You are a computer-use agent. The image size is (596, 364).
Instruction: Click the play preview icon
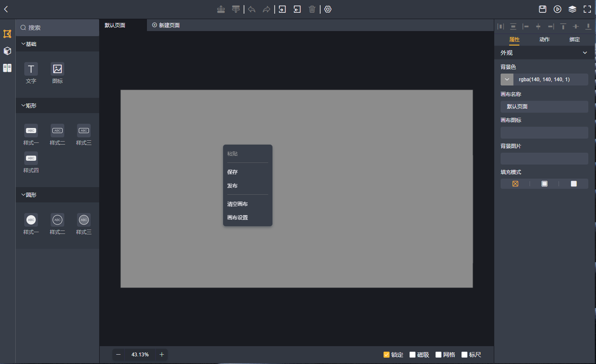coord(557,9)
